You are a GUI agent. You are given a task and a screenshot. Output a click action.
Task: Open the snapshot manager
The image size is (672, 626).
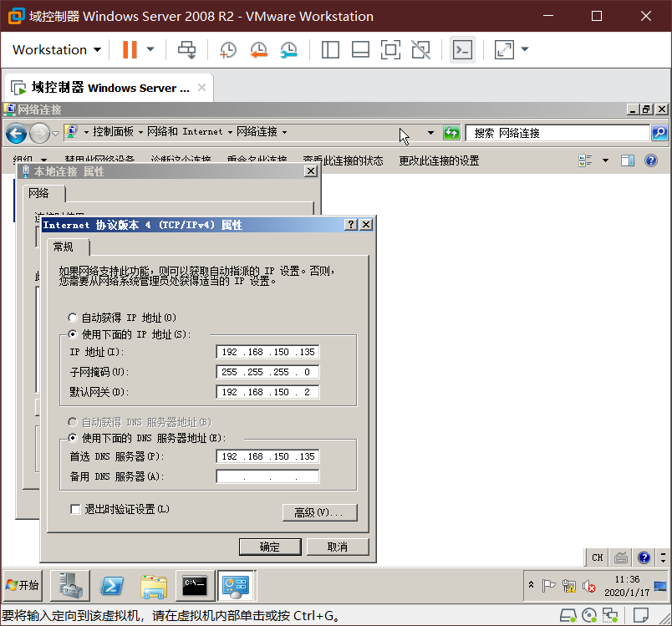coord(289,49)
